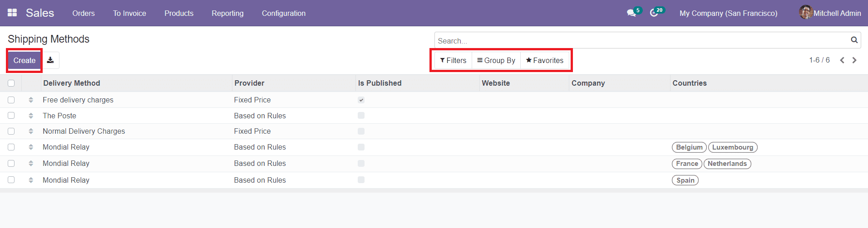
Task: Open The Poste delivery method
Action: pos(59,116)
